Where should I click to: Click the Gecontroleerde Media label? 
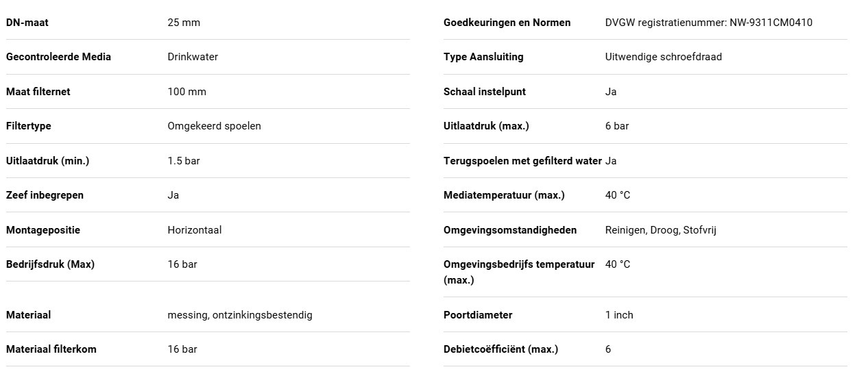coord(58,57)
